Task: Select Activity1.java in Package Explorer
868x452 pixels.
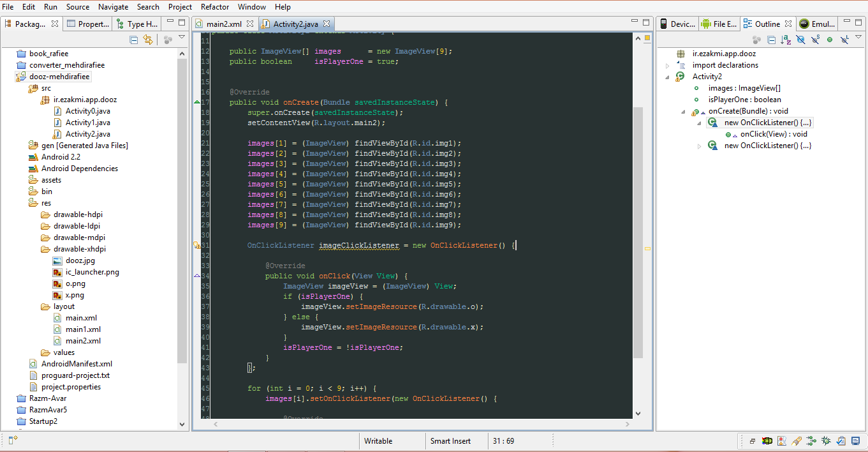Action: (x=88, y=123)
